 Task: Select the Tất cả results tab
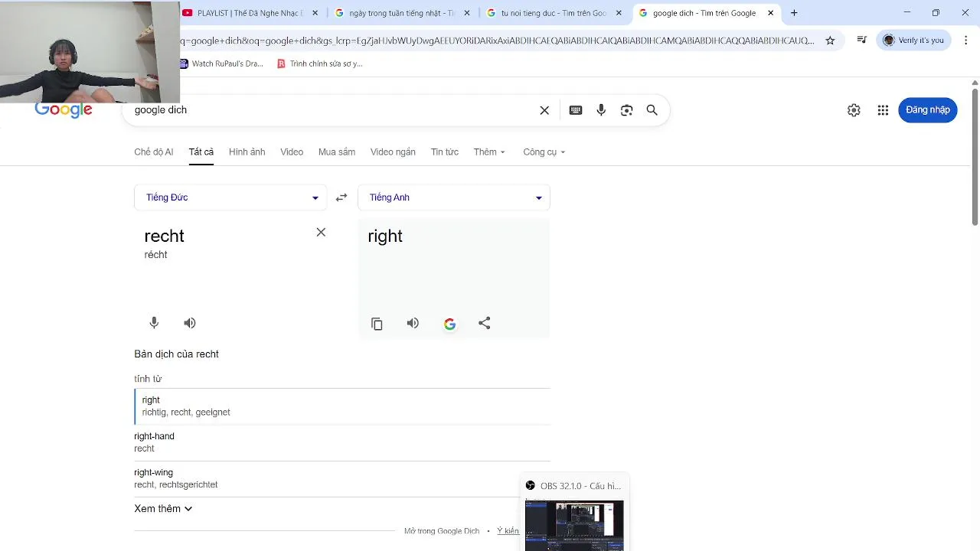pyautogui.click(x=201, y=152)
